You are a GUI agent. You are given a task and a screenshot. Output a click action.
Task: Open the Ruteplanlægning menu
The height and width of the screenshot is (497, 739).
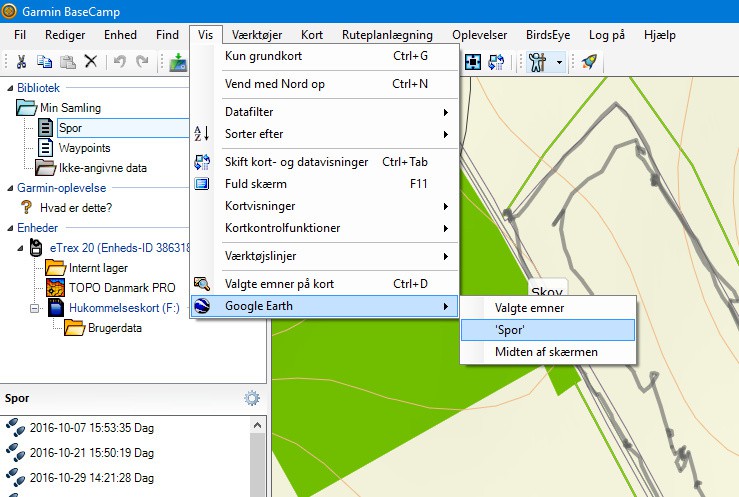tap(387, 35)
